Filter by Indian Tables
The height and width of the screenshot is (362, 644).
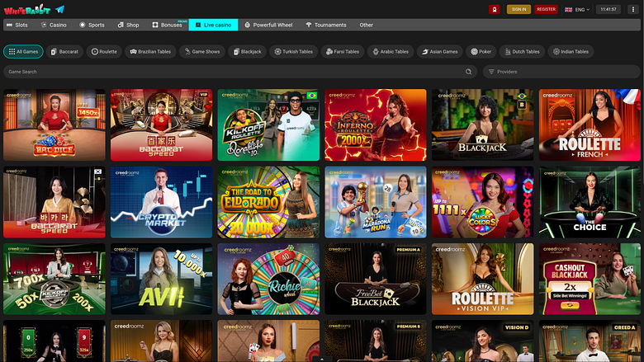click(571, 52)
